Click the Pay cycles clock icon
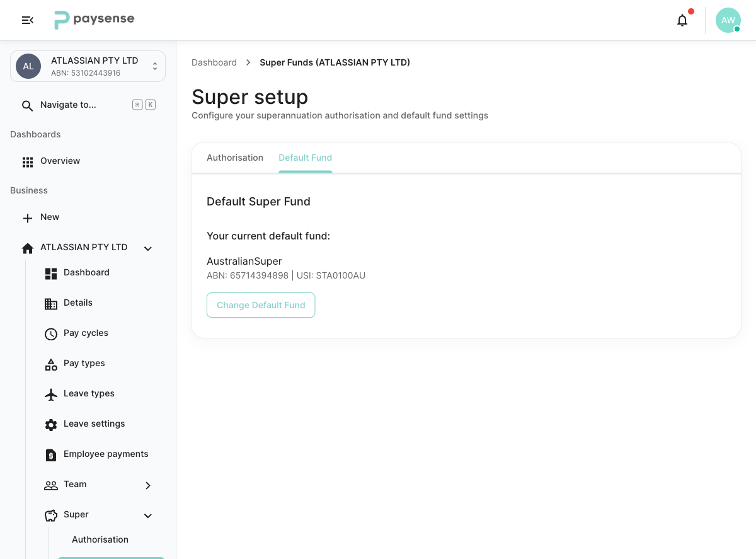 (51, 334)
